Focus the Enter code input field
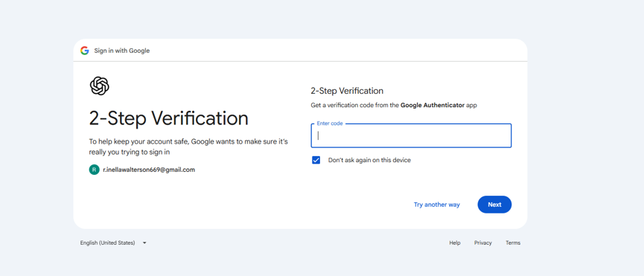Screen dimensions: 644x276 (x=411, y=135)
